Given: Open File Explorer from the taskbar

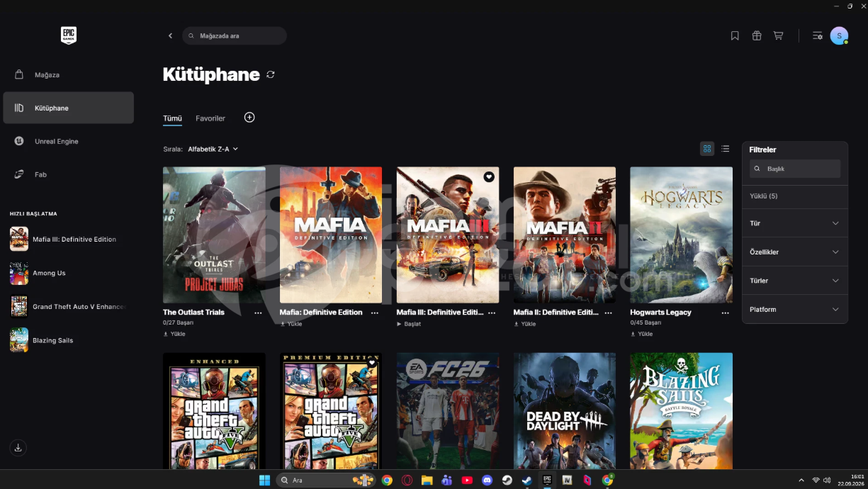Looking at the screenshot, I should (427, 480).
